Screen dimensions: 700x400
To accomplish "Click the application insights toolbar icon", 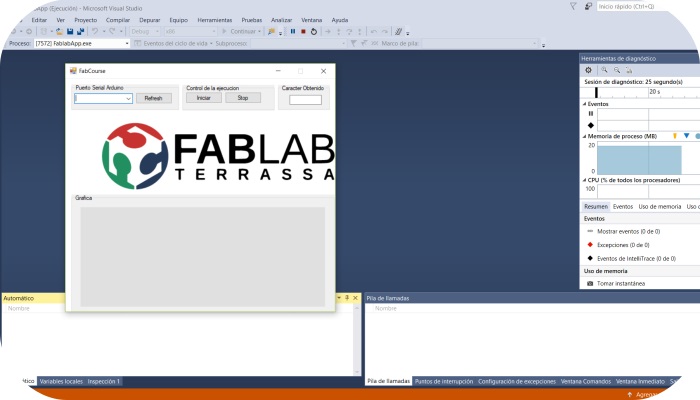I will pyautogui.click(x=271, y=31).
